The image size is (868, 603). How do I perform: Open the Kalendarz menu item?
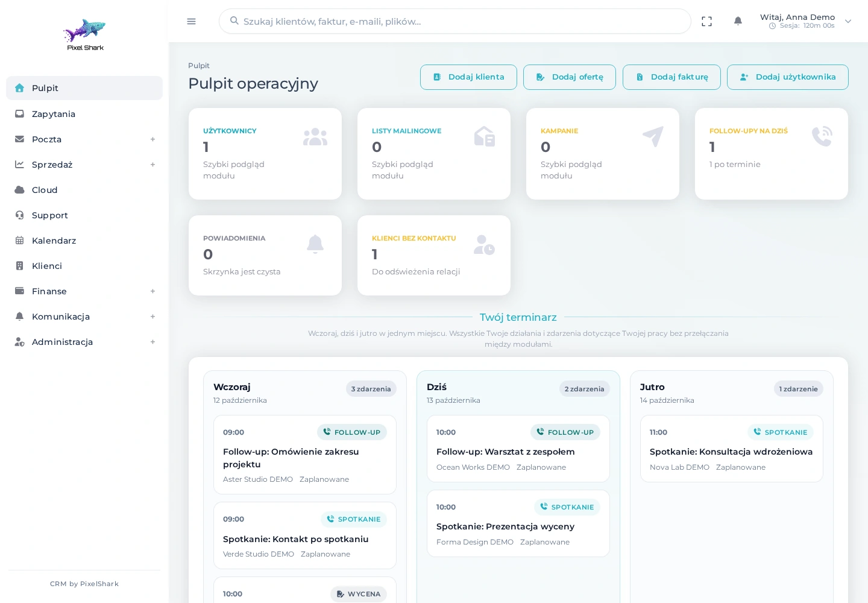coord(84,241)
